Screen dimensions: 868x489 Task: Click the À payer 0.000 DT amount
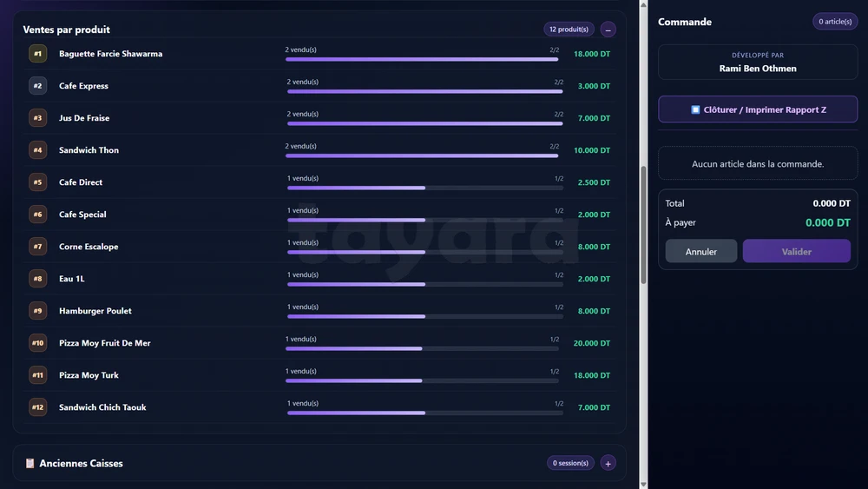coord(827,222)
